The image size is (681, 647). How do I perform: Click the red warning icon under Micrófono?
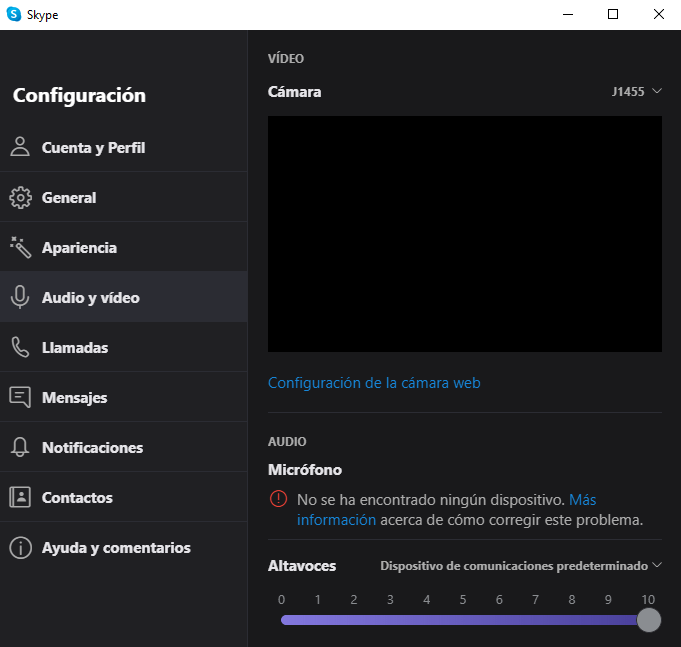[278, 498]
